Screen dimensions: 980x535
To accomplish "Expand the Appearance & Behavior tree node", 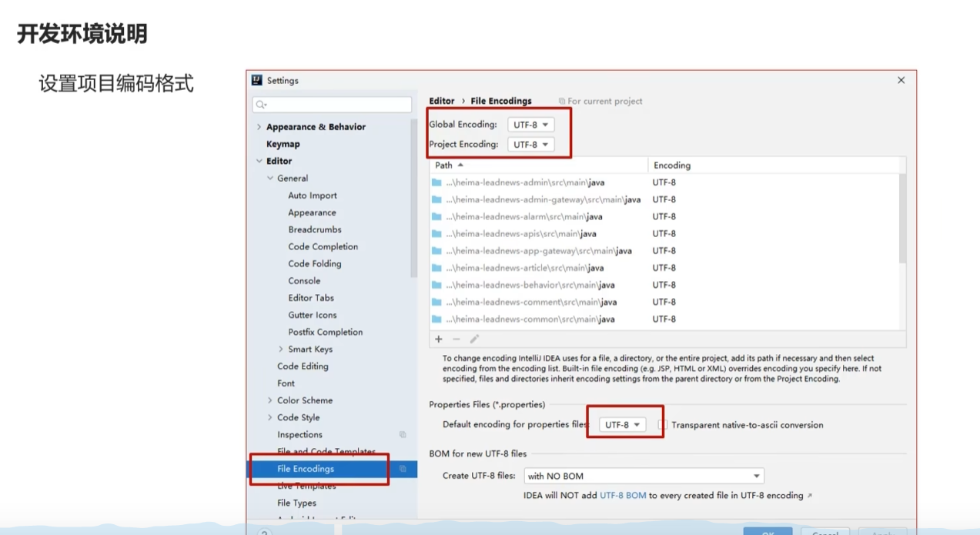I will coord(259,127).
